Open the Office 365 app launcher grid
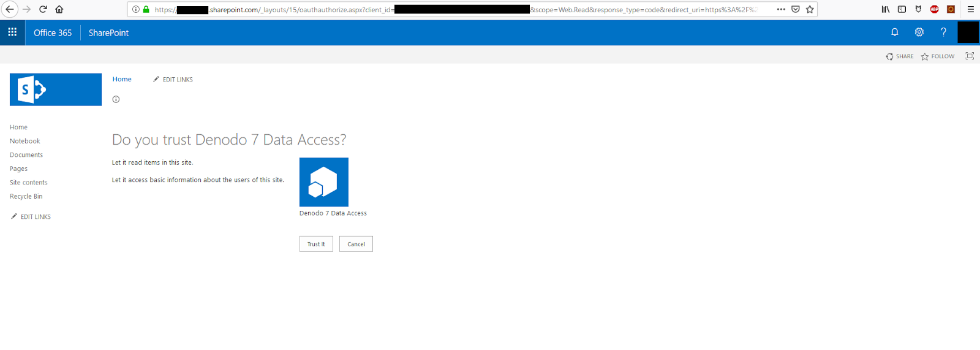Image resolution: width=980 pixels, height=350 pixels. (x=12, y=32)
